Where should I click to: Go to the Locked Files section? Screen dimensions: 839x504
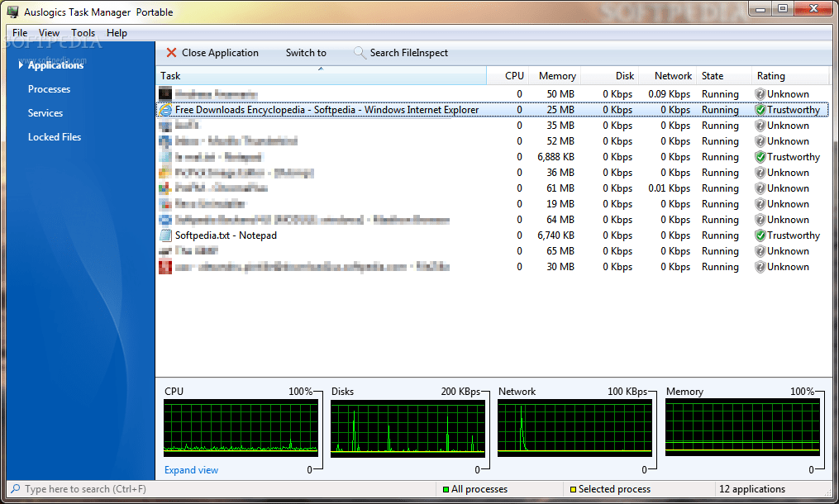click(55, 137)
